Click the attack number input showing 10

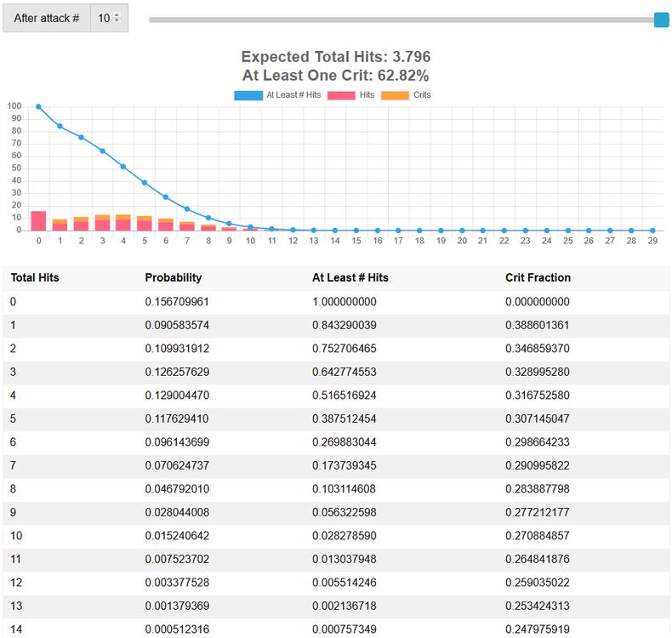click(104, 18)
